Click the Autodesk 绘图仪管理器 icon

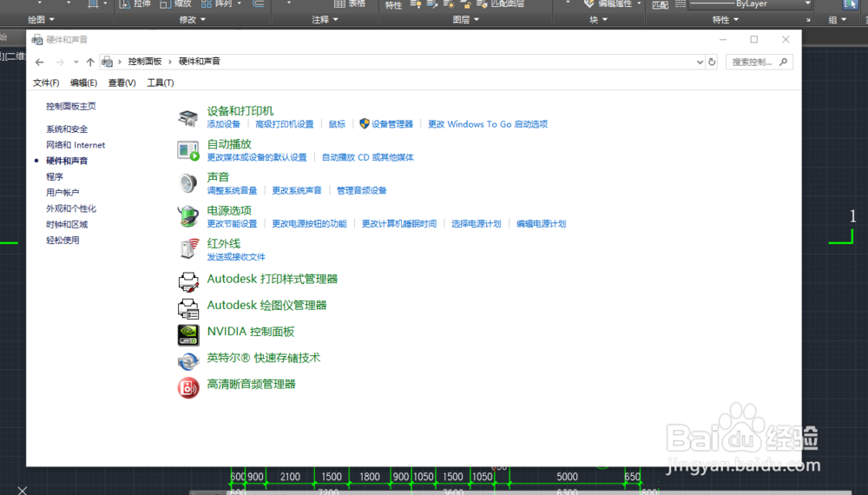pyautogui.click(x=188, y=308)
